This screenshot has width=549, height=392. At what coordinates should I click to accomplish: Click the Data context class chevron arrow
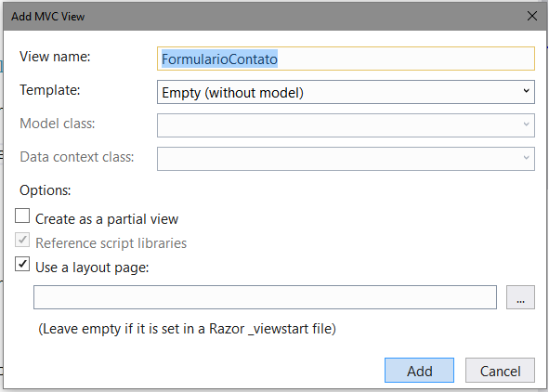[x=526, y=158]
